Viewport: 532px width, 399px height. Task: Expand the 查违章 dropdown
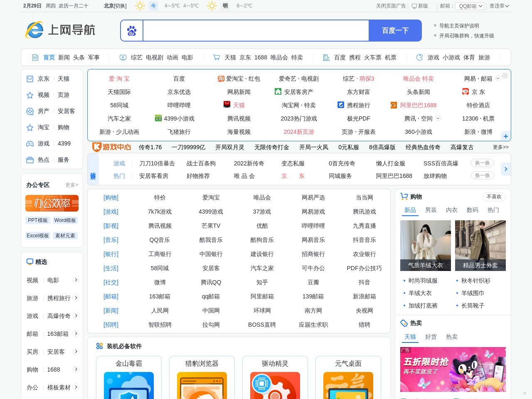(499, 6)
